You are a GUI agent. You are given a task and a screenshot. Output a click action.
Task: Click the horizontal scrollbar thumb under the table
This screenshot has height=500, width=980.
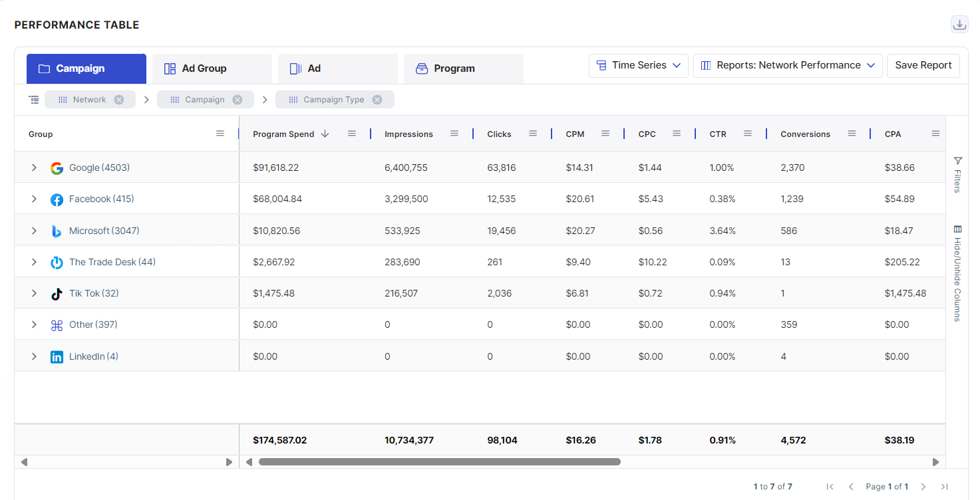(x=439, y=461)
